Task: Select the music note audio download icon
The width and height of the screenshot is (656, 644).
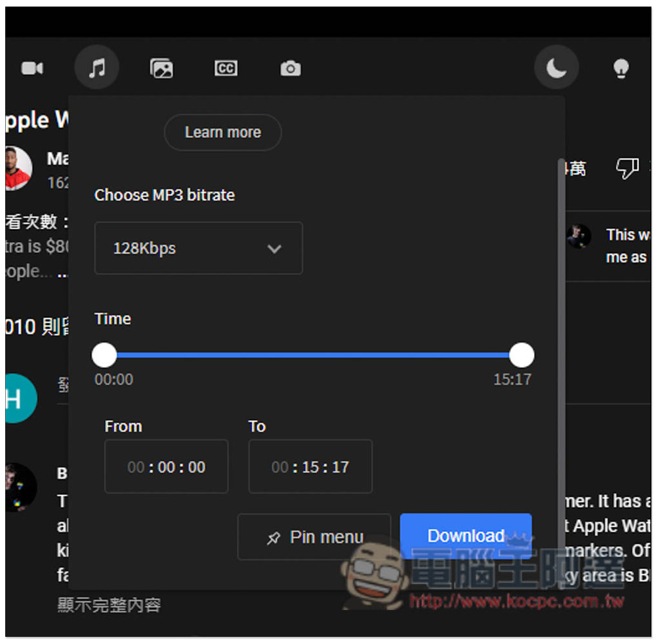Action: click(x=96, y=68)
